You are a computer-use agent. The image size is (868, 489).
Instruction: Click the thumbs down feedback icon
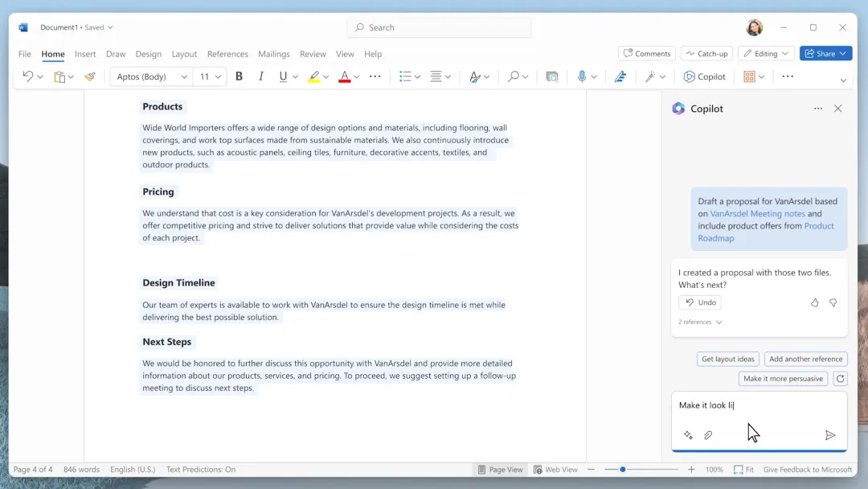pos(833,302)
